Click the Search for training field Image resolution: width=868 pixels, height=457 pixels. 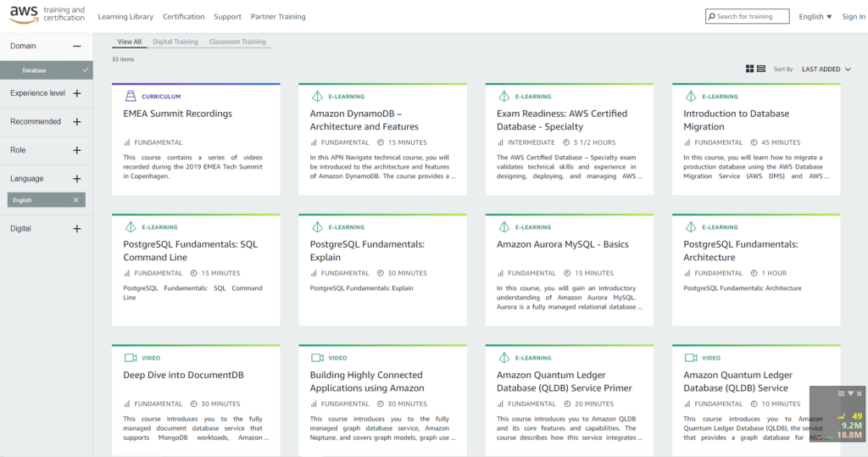click(751, 16)
